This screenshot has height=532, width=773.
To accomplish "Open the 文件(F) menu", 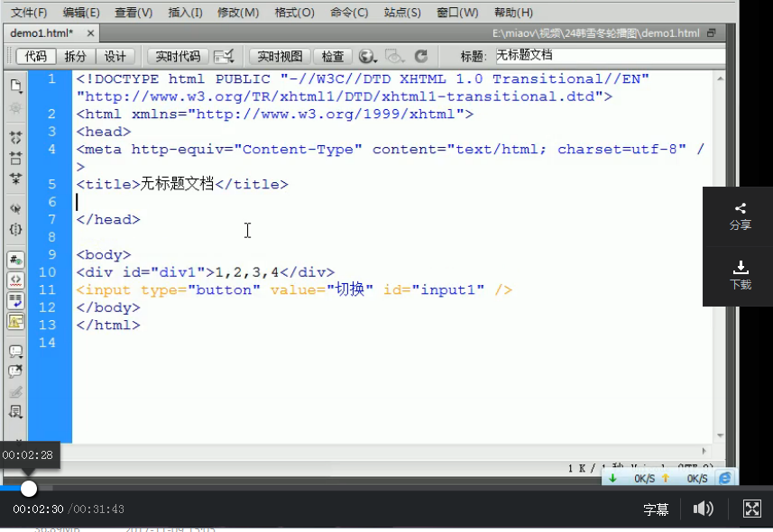I will click(29, 13).
